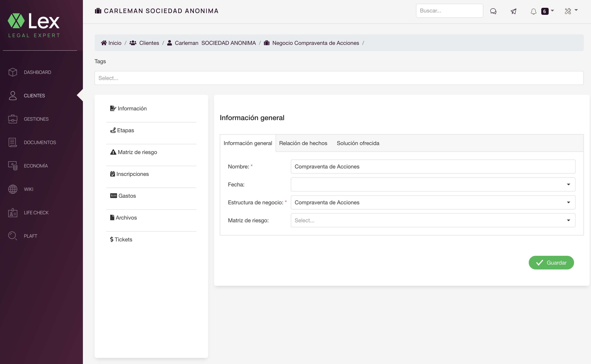This screenshot has width=591, height=364.
Task: Click the Clientes person icon in sidebar
Action: coord(12,96)
